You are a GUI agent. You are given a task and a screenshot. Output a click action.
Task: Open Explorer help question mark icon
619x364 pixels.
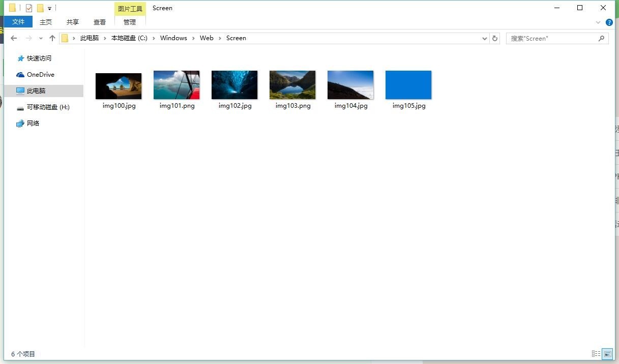point(609,22)
